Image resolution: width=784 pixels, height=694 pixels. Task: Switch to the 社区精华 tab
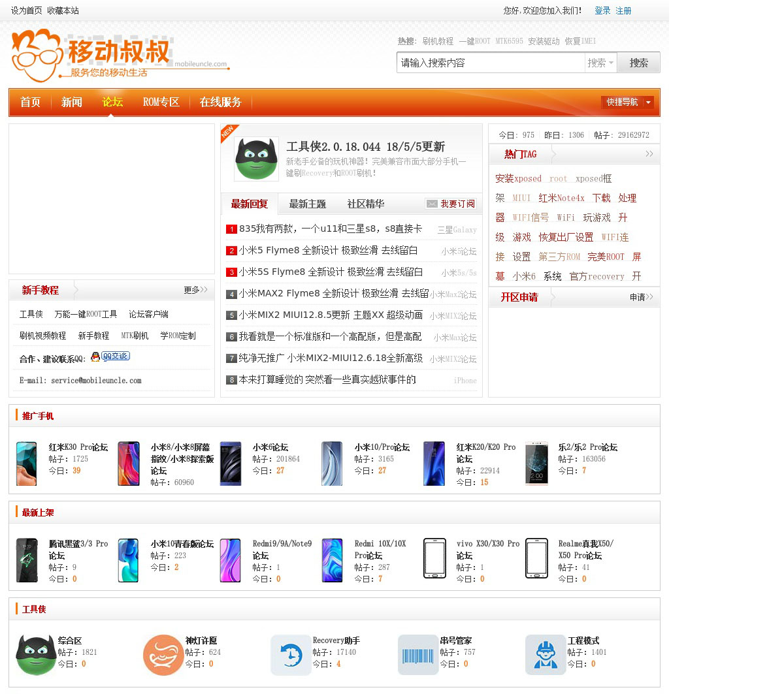pyautogui.click(x=365, y=204)
